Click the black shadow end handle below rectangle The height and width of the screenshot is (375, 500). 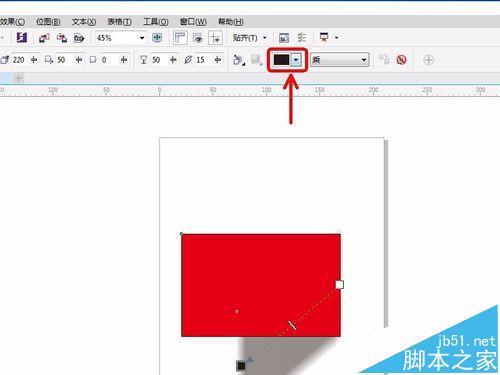[241, 366]
